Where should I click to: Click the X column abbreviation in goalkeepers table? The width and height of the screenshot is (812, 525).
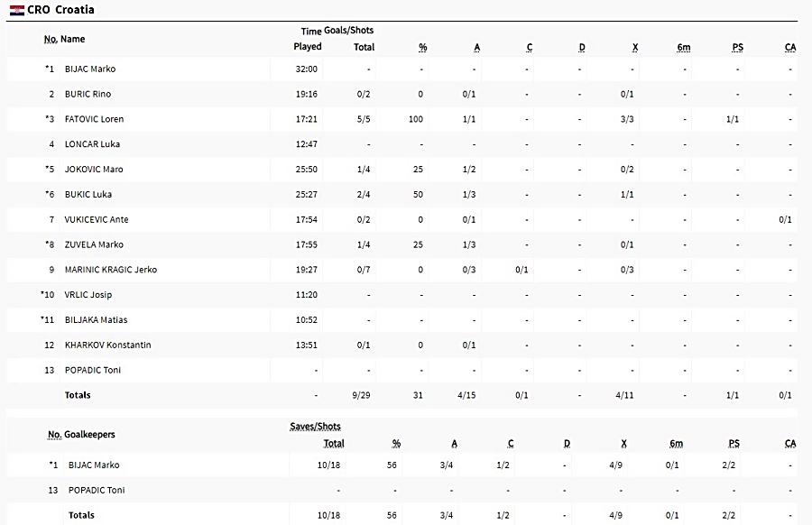[x=623, y=443]
